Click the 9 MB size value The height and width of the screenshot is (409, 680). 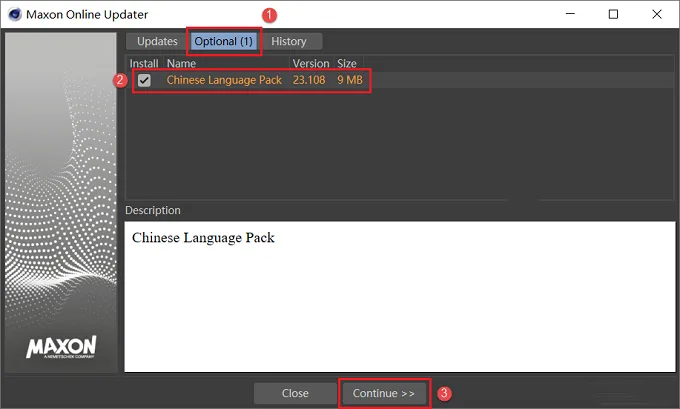click(350, 80)
